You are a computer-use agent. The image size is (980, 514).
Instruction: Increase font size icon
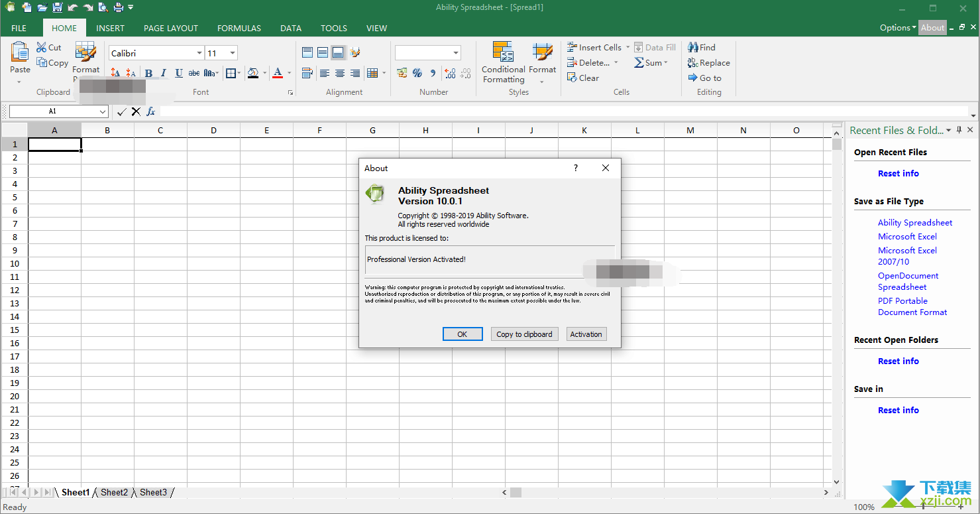116,73
